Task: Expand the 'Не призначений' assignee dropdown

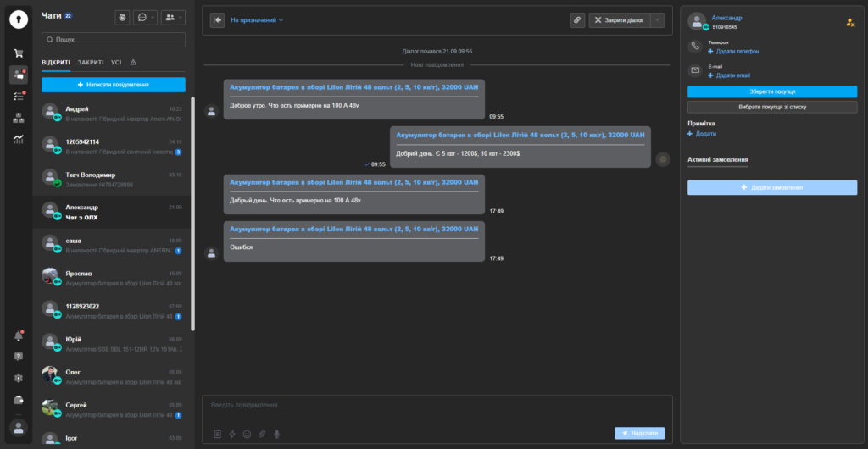Action: 257,19
